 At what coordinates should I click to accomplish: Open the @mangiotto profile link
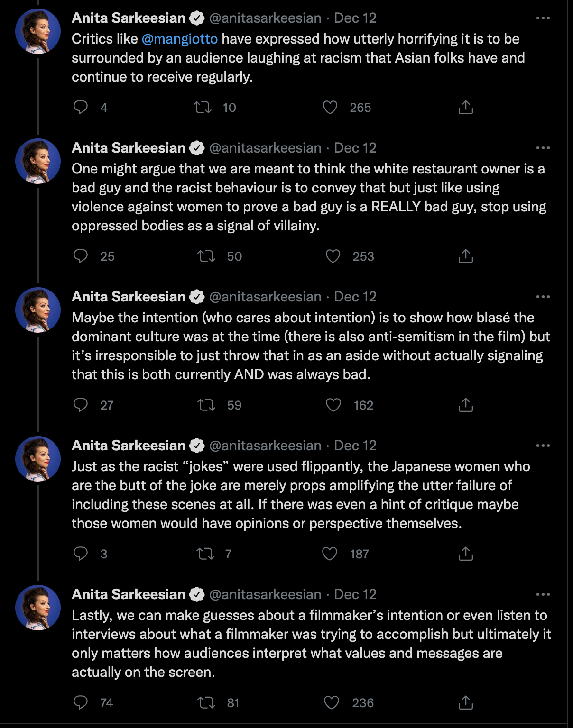coord(180,39)
